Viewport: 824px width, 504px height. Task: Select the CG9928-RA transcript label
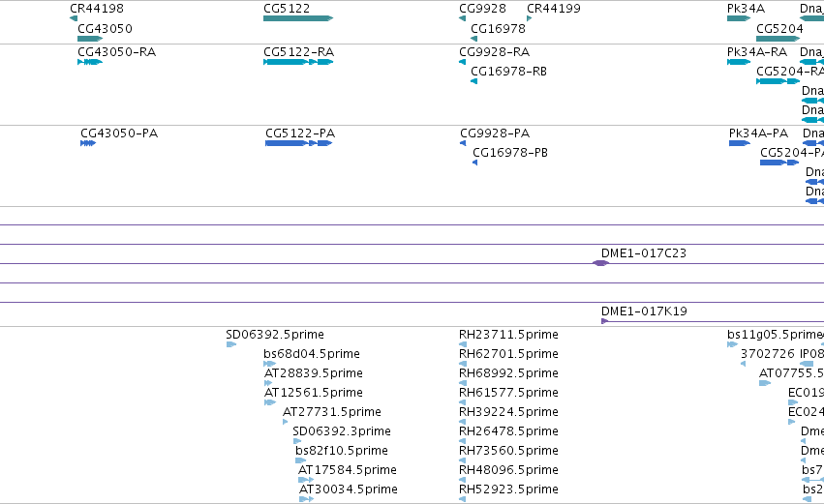click(x=494, y=52)
